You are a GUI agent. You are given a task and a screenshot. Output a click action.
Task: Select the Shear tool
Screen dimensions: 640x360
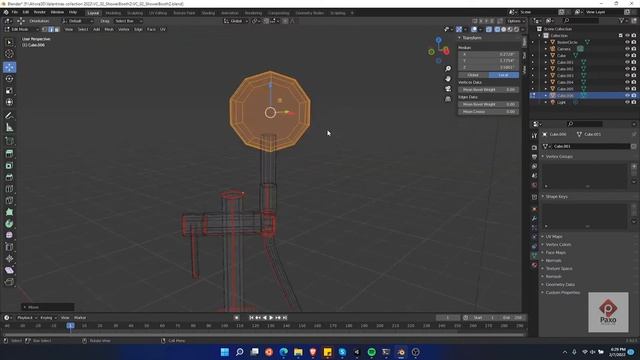pyautogui.click(x=9, y=270)
